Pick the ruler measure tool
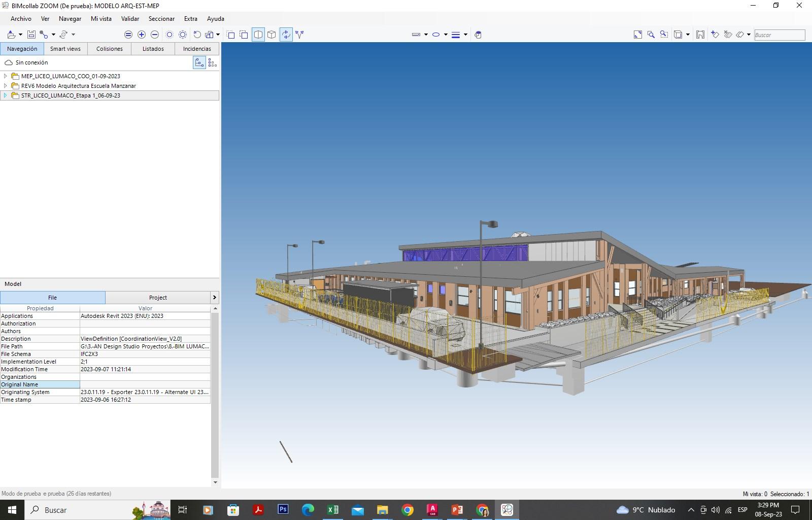Image resolution: width=812 pixels, height=520 pixels. pos(416,35)
